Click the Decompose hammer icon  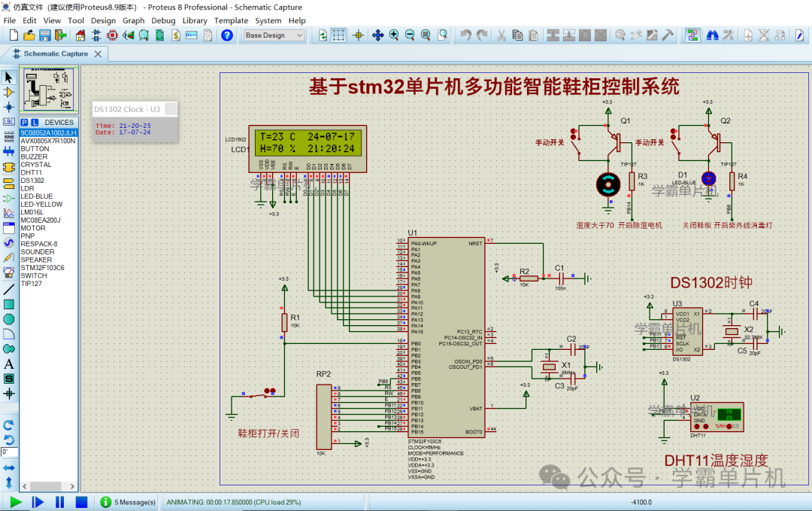pyautogui.click(x=668, y=35)
